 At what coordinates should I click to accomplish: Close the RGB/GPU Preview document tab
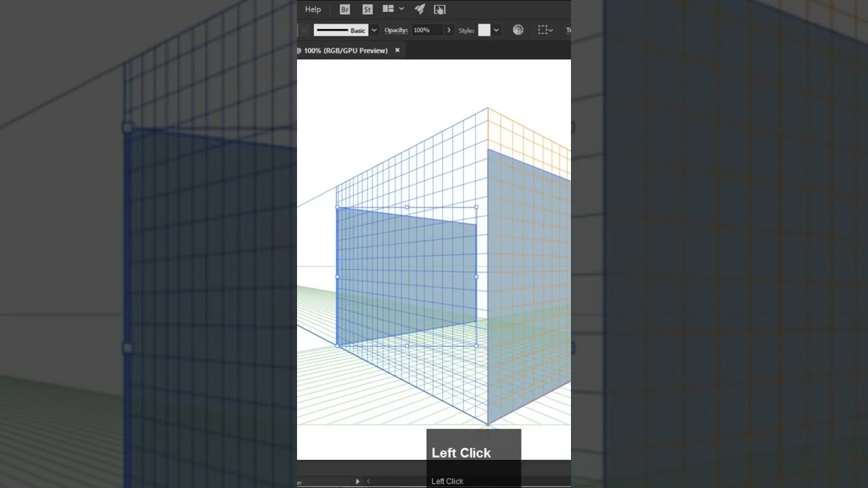point(397,50)
